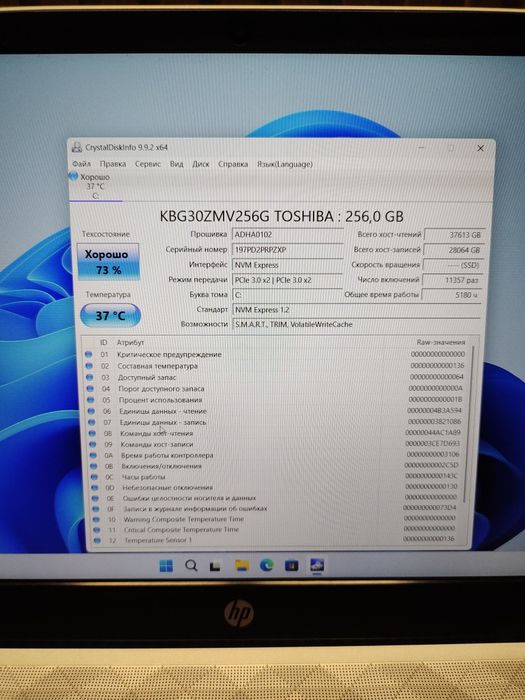Click the Прошивка field ADHA0102

pos(288,234)
